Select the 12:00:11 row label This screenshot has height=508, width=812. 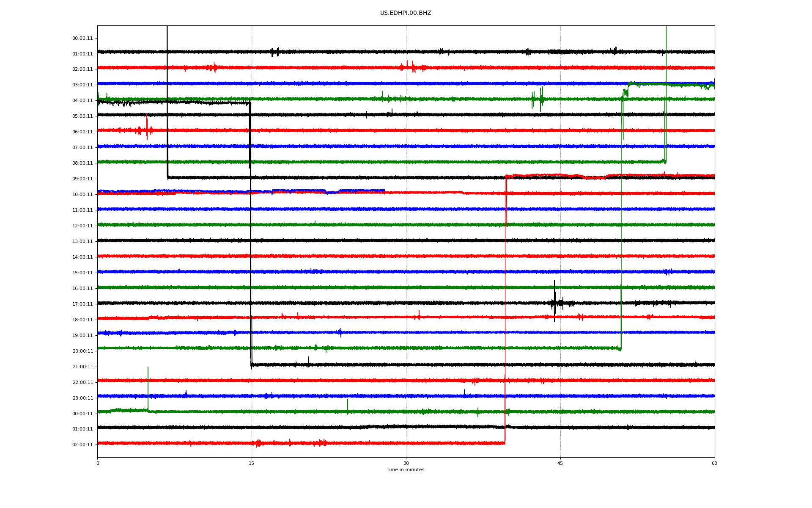[82, 226]
